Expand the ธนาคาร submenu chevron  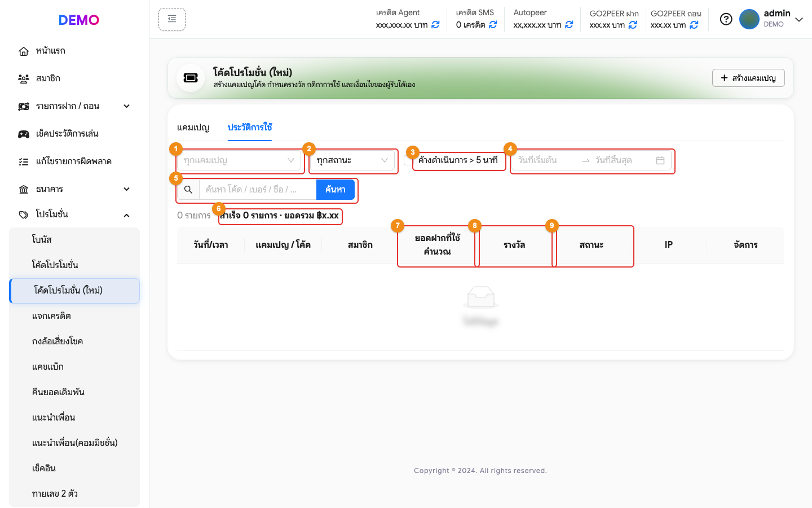tap(127, 189)
